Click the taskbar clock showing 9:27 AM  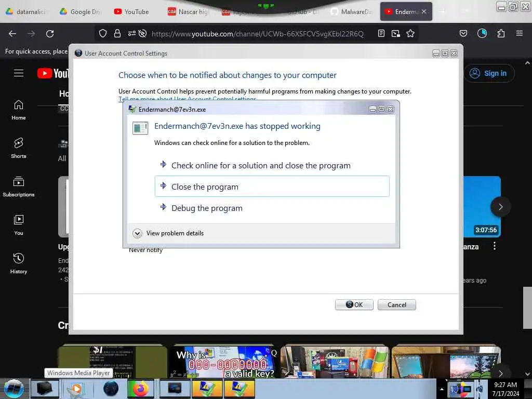coord(506,389)
